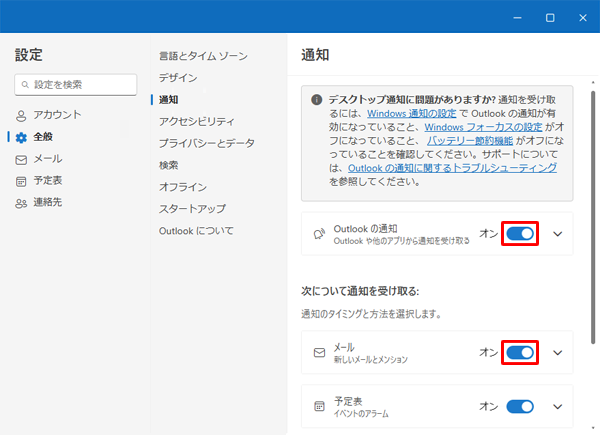This screenshot has width=600, height=435.
Task: Click the 予定表 calendar icon in sidebar
Action: point(21,181)
